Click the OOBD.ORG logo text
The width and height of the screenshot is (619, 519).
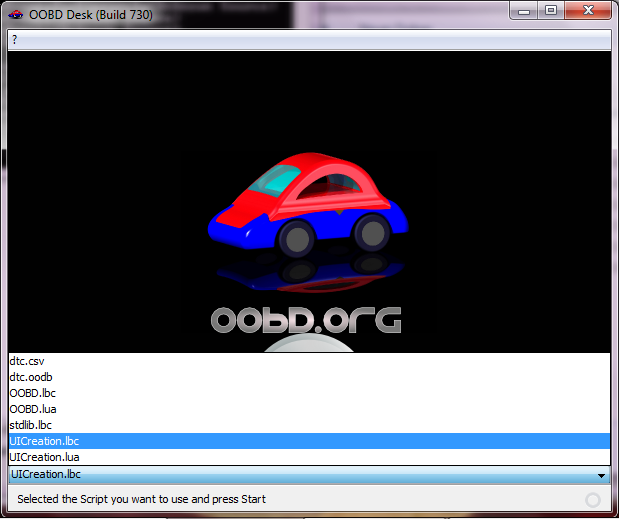[306, 320]
